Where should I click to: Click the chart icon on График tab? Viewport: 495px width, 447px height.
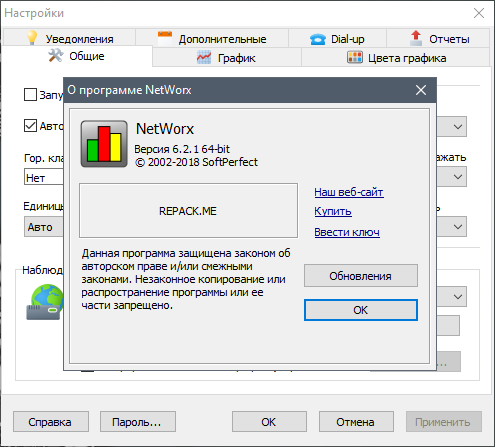click(x=204, y=57)
